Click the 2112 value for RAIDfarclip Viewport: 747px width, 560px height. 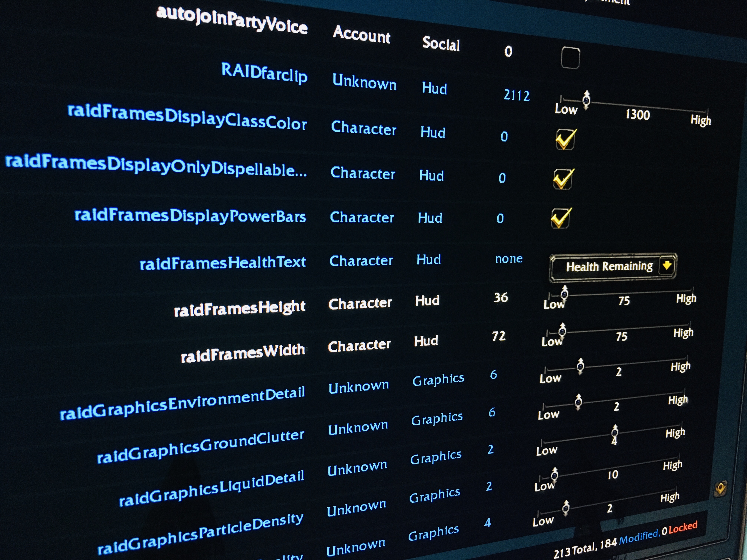click(516, 95)
